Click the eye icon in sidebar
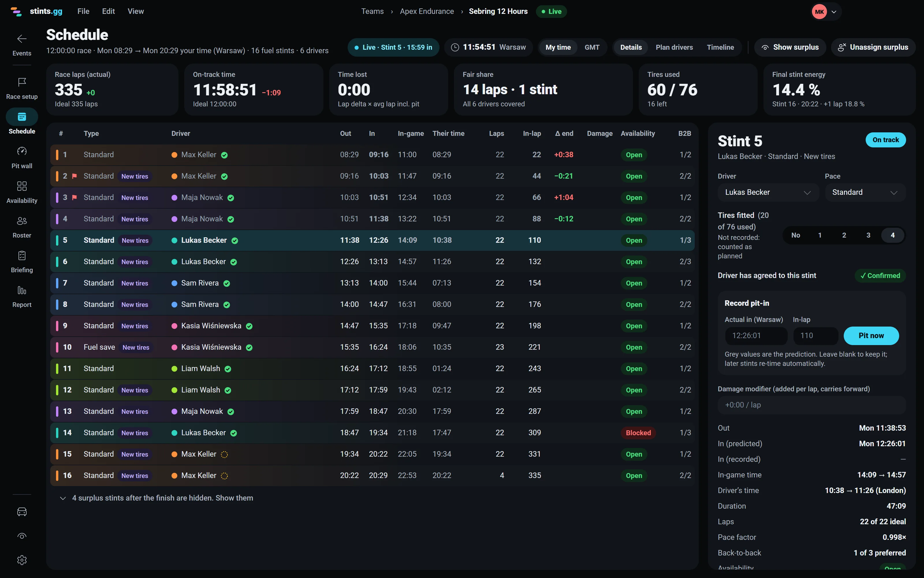This screenshot has width=924, height=578. click(x=22, y=536)
